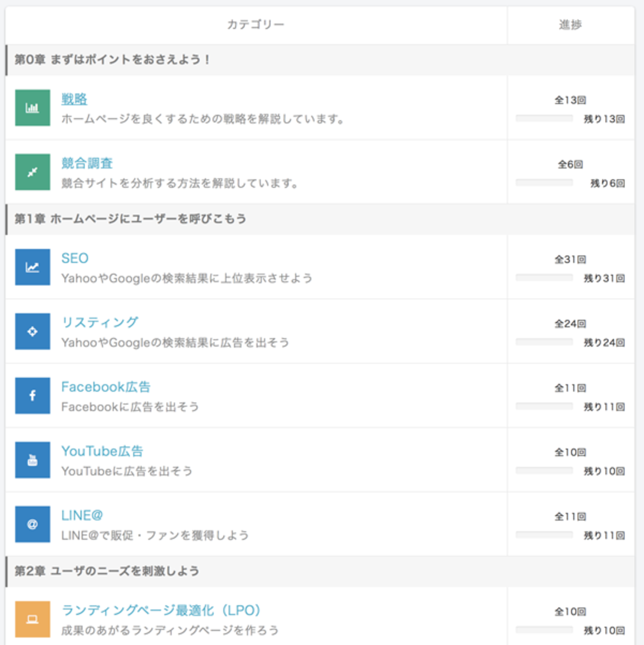Click the blue YouTube icon
Viewport: 644px width, 645px height.
tap(32, 460)
